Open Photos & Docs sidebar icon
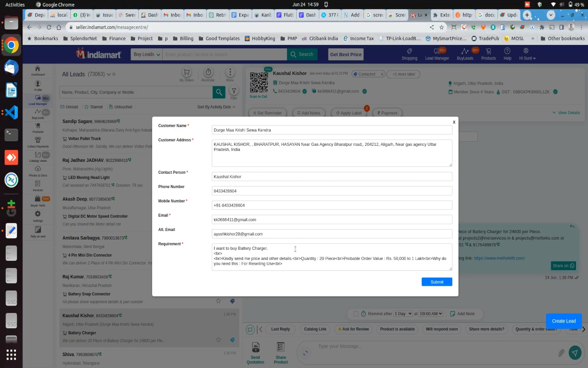588x368 pixels. tap(38, 171)
